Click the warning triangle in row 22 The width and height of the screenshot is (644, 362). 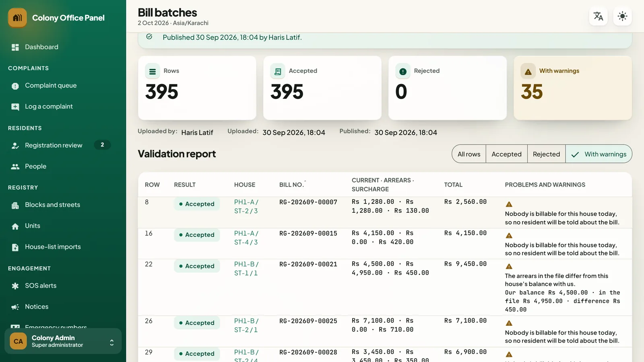coord(509,267)
